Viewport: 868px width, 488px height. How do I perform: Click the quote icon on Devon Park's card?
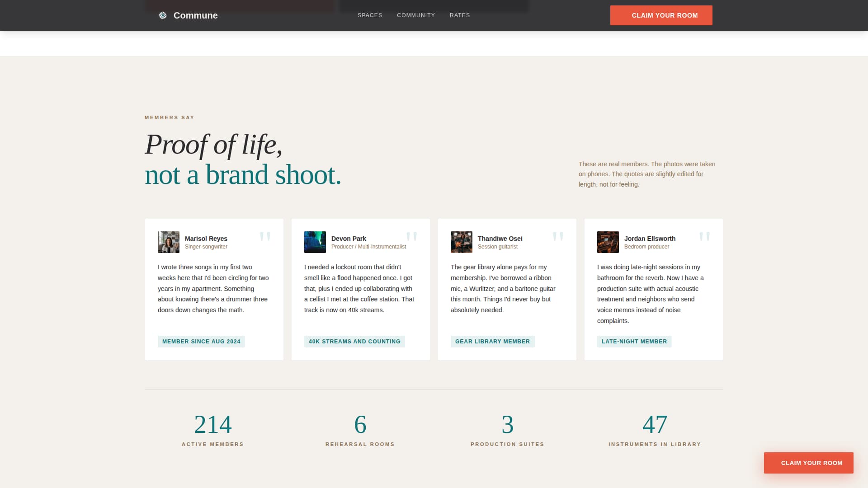[x=412, y=236]
